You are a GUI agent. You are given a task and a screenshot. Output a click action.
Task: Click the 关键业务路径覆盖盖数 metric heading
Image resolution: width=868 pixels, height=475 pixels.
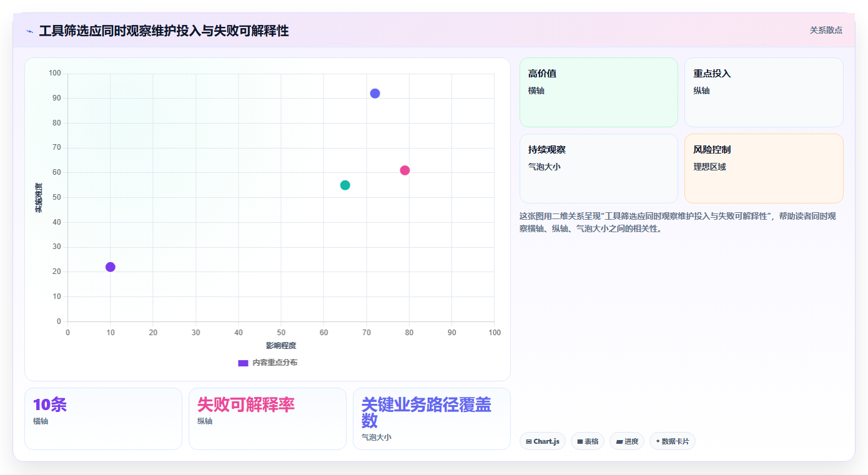click(427, 413)
